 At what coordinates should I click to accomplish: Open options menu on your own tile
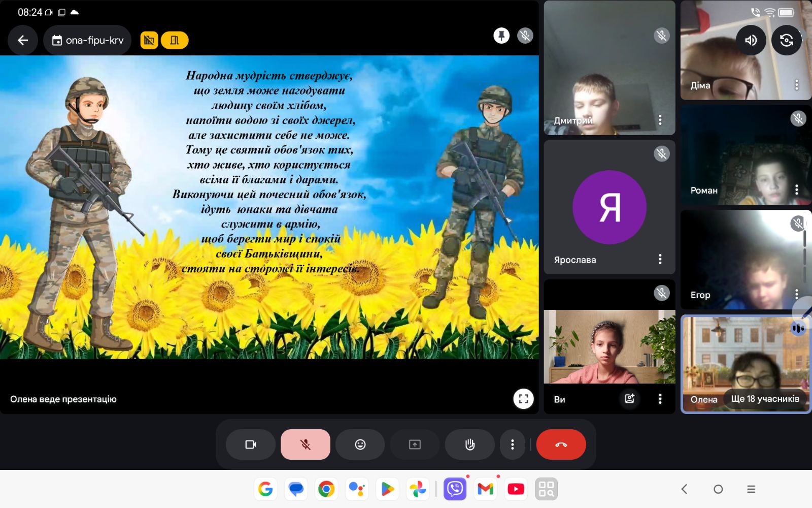tap(660, 399)
